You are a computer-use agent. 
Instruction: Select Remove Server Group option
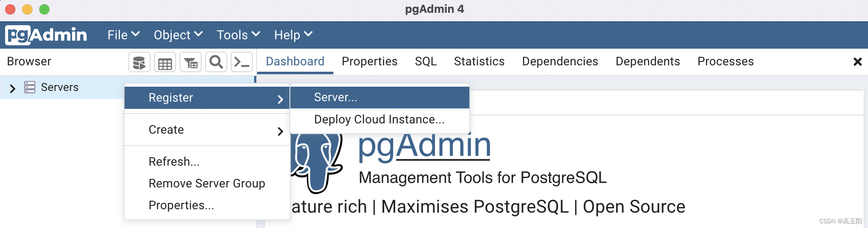coord(207,184)
